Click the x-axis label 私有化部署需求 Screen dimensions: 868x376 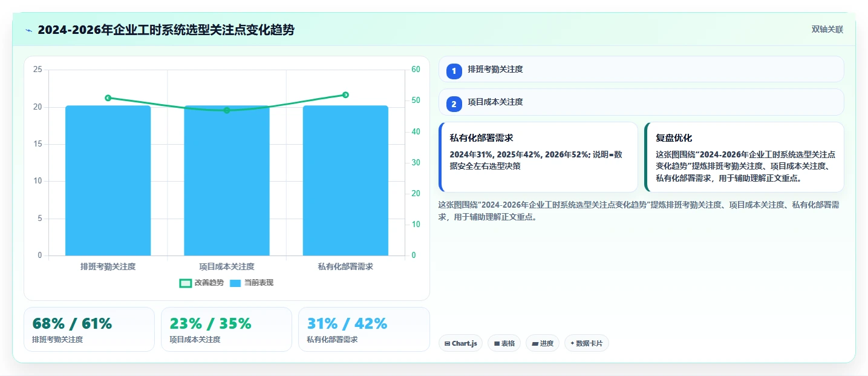point(345,266)
